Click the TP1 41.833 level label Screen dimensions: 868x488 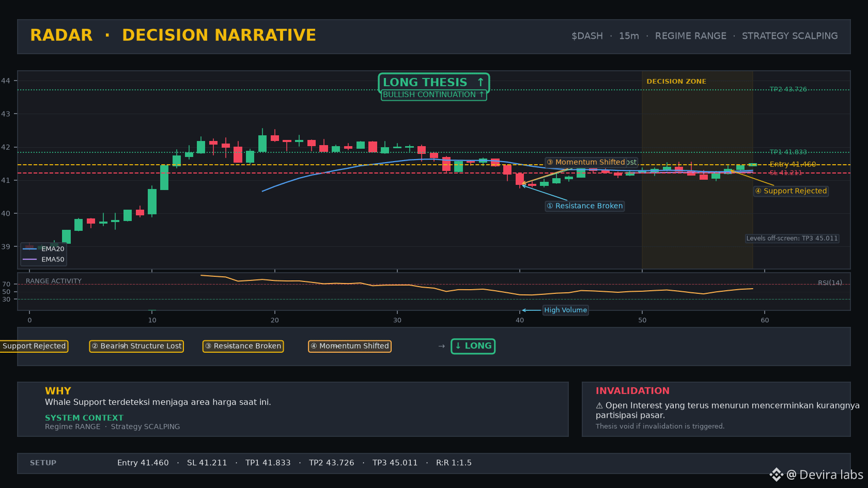788,152
